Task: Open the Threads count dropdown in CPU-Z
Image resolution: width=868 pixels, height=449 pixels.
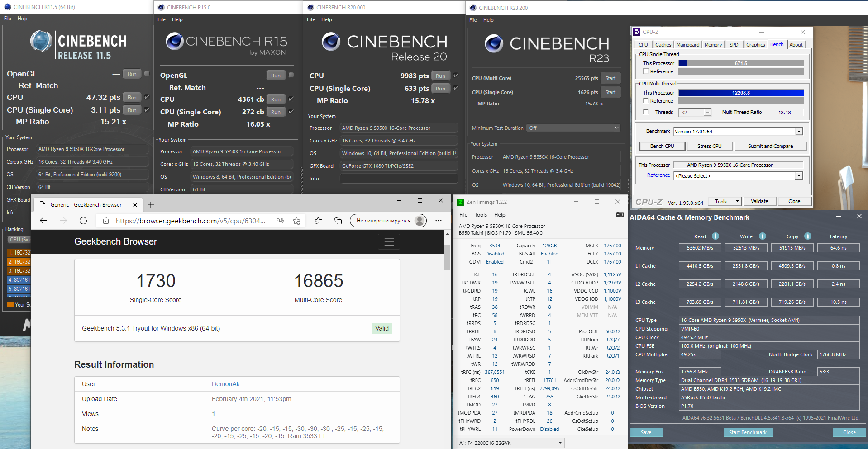Action: click(x=707, y=113)
